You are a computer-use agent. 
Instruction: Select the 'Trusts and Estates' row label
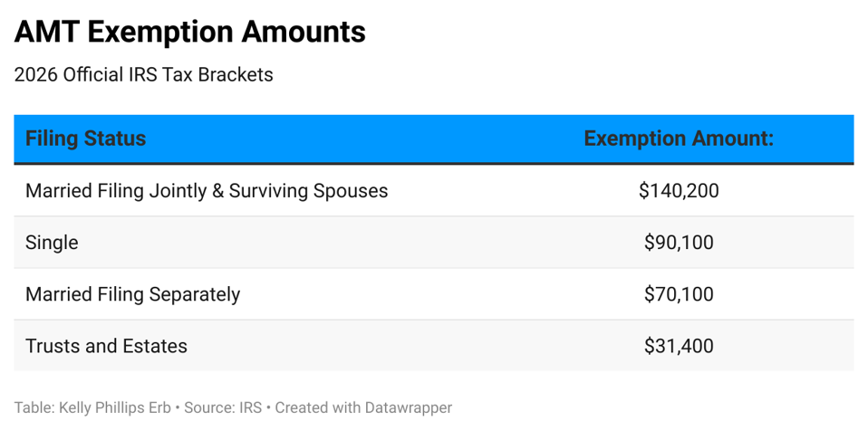[106, 346]
